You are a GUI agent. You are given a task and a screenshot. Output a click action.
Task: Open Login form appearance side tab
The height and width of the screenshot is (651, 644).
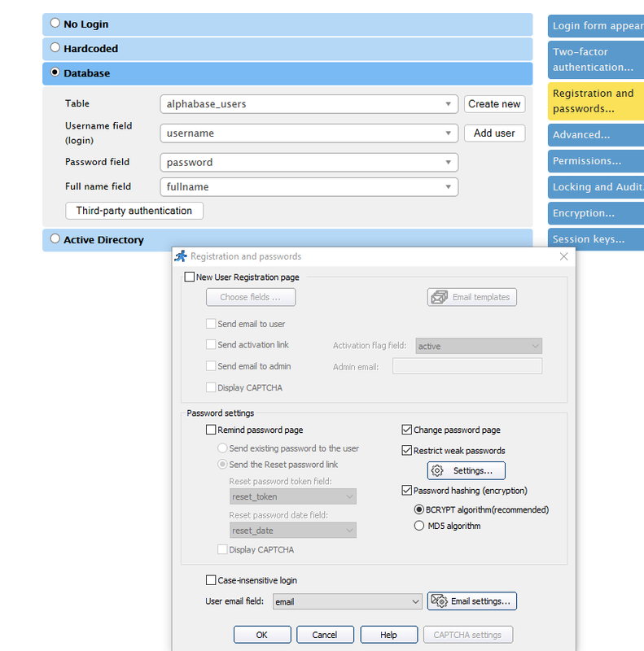[596, 26]
